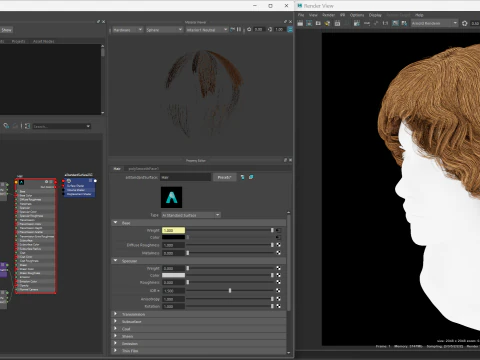Click the blue icon at Material Viewer toolbar end
Image resolution: width=480 pixels, height=360 pixels.
point(290,29)
